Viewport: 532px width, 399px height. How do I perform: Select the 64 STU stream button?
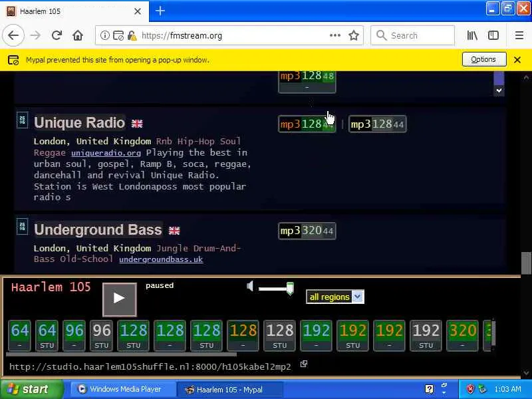pos(47,336)
